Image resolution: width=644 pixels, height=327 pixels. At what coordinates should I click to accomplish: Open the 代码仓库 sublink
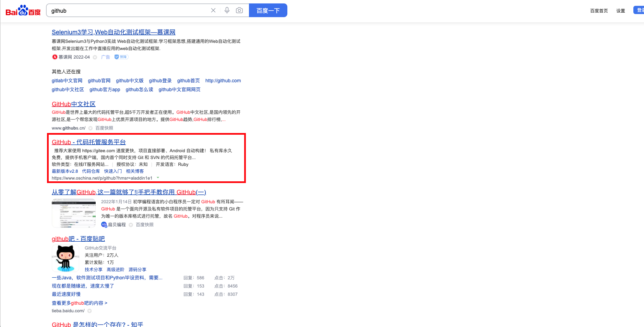91,171
